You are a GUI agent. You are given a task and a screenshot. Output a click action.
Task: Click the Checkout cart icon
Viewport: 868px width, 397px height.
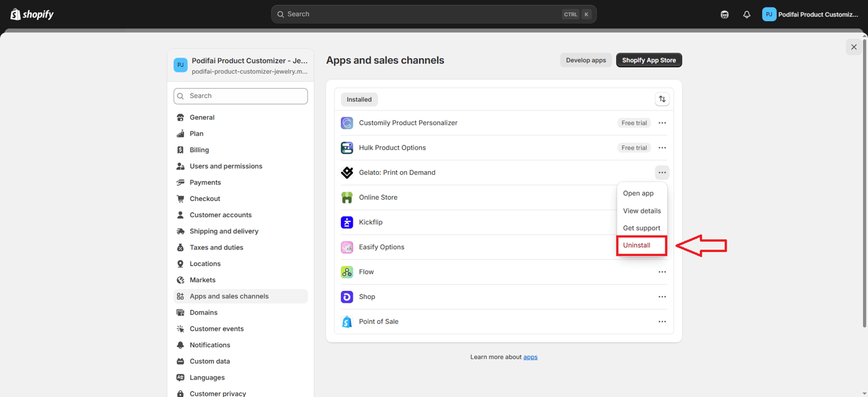click(180, 198)
